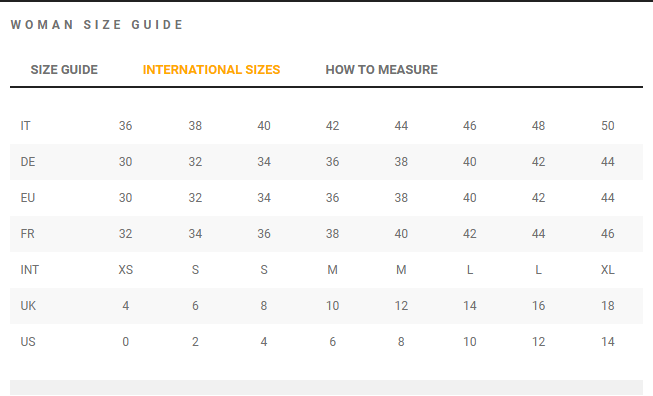The height and width of the screenshot is (396, 653).
Task: Select US size 0
Action: tap(125, 342)
